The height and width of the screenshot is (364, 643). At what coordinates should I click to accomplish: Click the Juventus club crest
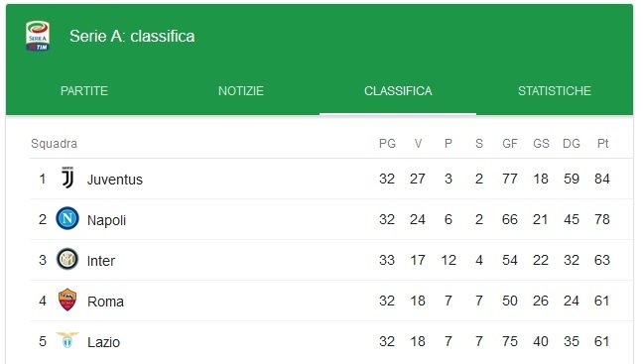tap(67, 178)
